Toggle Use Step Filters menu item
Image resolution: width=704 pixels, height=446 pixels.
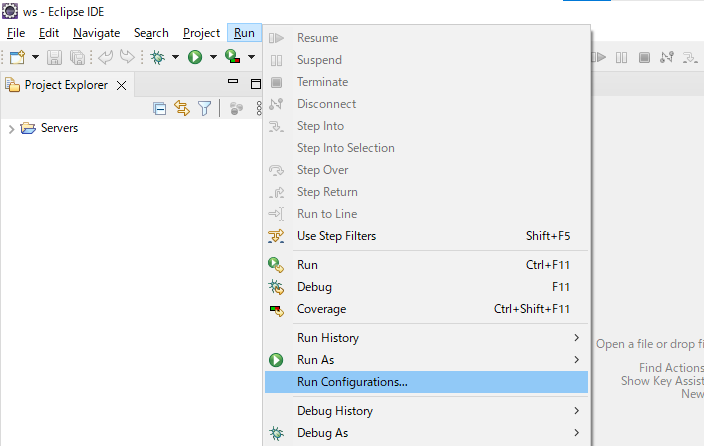click(426, 236)
